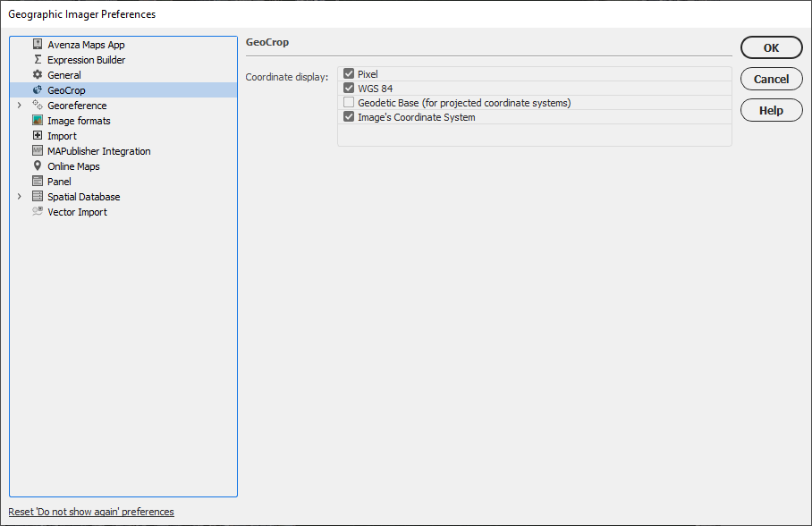Viewport: 812px width, 526px height.
Task: Click the General gear icon
Action: pos(38,74)
